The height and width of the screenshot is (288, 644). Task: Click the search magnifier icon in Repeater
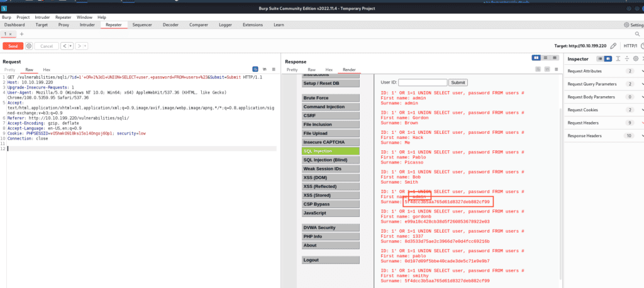pyautogui.click(x=638, y=34)
